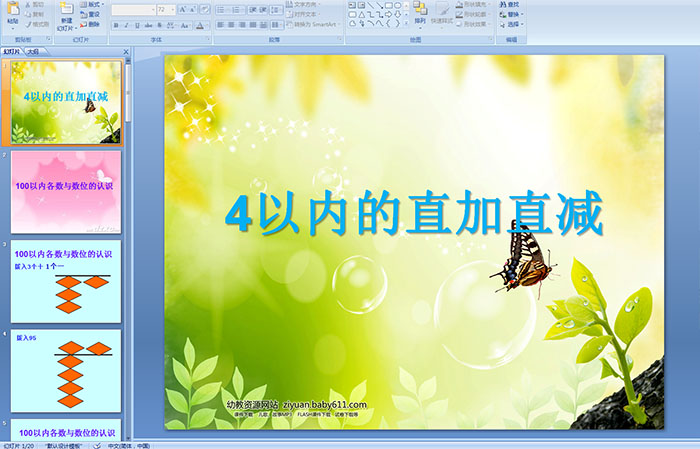
Task: Open Align Text (对齐文本) menu
Action: coord(303,14)
